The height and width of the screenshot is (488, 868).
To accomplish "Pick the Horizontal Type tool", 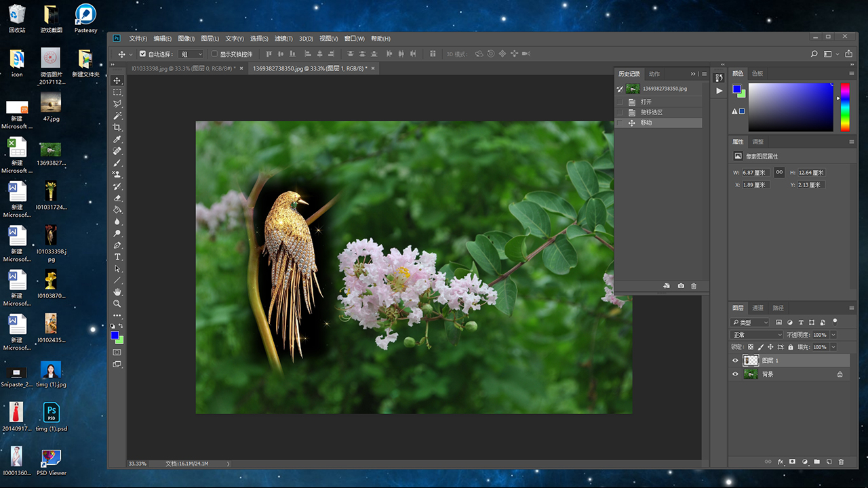I will [117, 257].
